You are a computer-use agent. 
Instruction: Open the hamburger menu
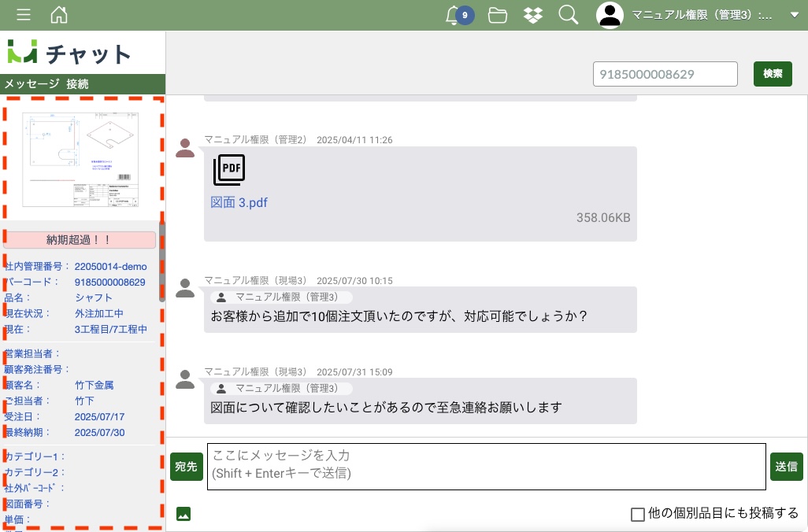pyautogui.click(x=24, y=15)
